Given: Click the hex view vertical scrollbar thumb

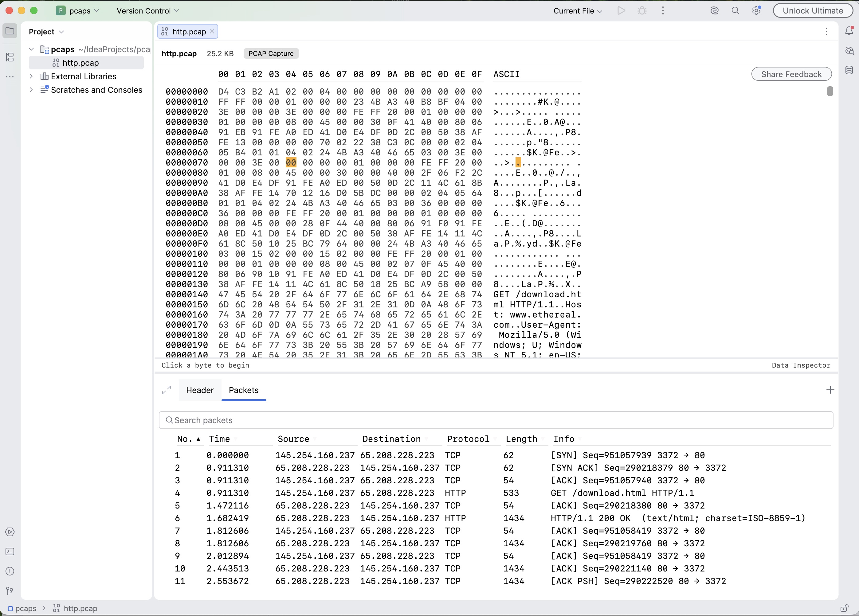Looking at the screenshot, I should coord(830,91).
